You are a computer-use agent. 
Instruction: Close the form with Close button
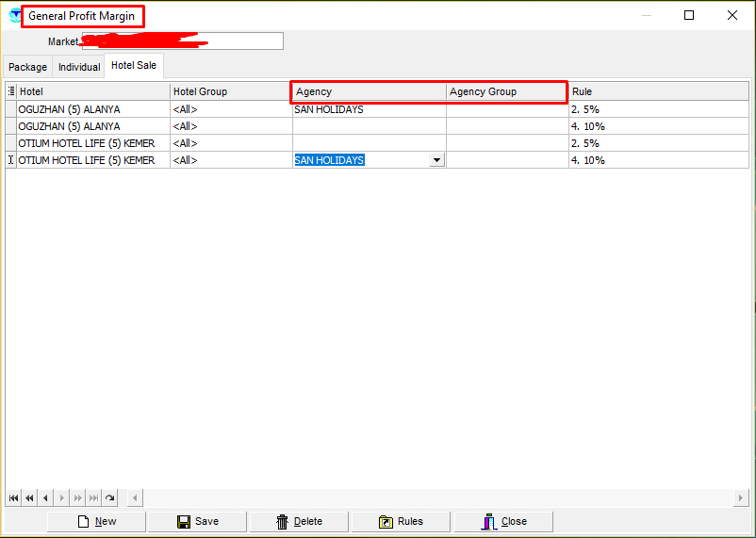click(503, 521)
